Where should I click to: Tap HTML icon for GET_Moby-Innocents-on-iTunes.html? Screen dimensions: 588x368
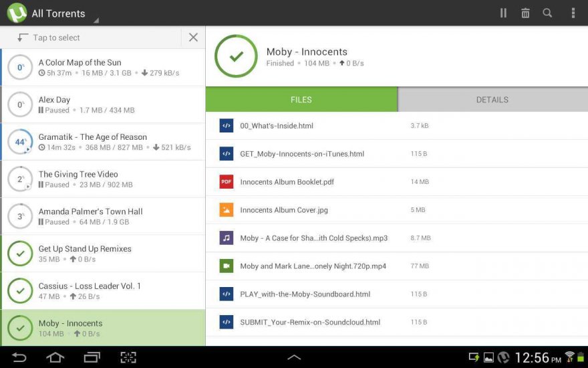click(x=226, y=154)
